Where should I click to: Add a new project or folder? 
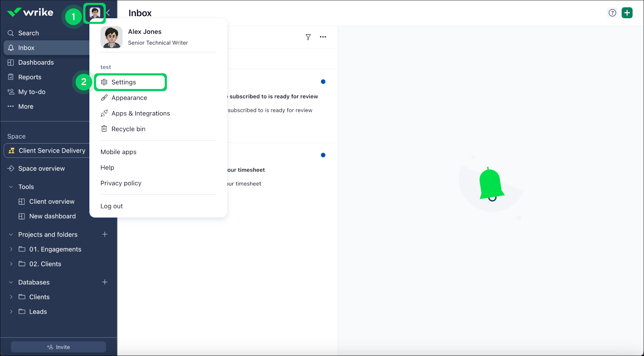click(105, 234)
